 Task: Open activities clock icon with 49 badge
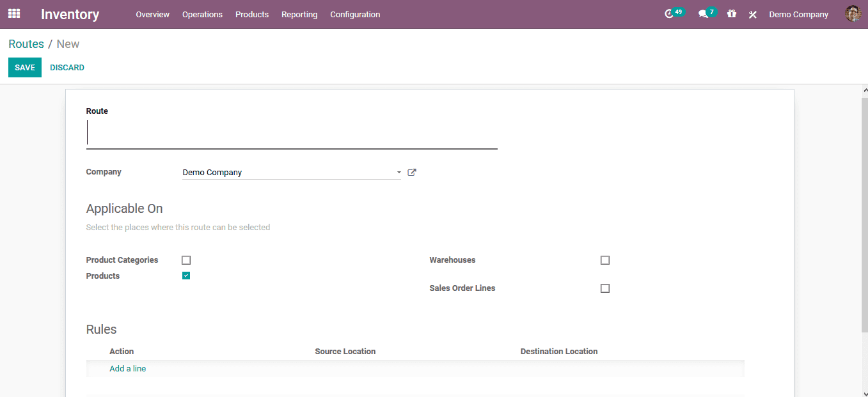[674, 13]
